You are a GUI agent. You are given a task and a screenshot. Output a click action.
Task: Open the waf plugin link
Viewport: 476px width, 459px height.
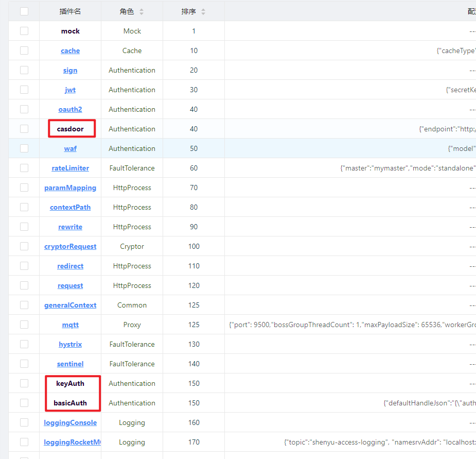point(70,149)
